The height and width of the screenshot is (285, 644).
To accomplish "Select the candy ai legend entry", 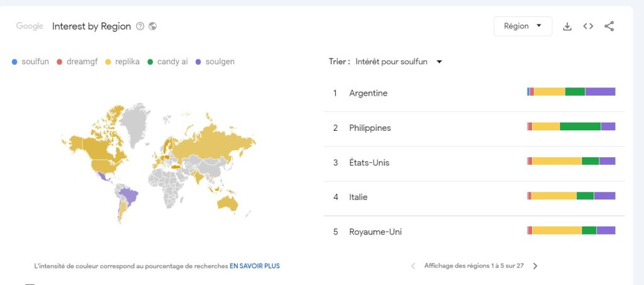I will 167,62.
